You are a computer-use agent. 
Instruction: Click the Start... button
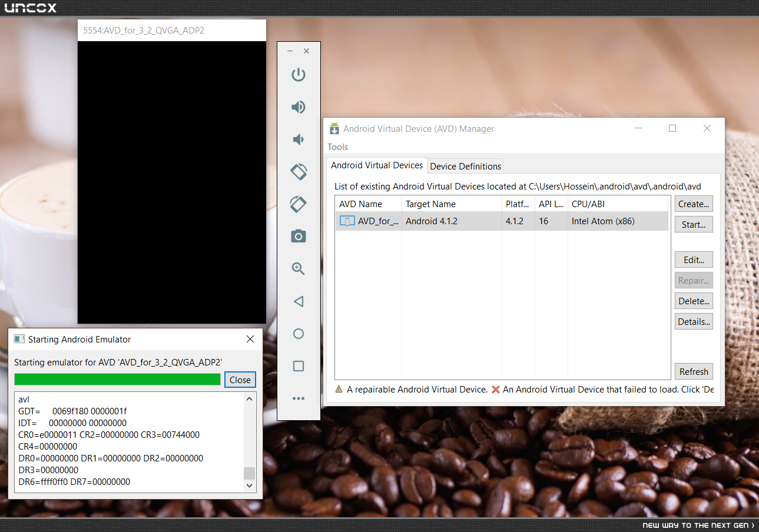[x=694, y=225]
